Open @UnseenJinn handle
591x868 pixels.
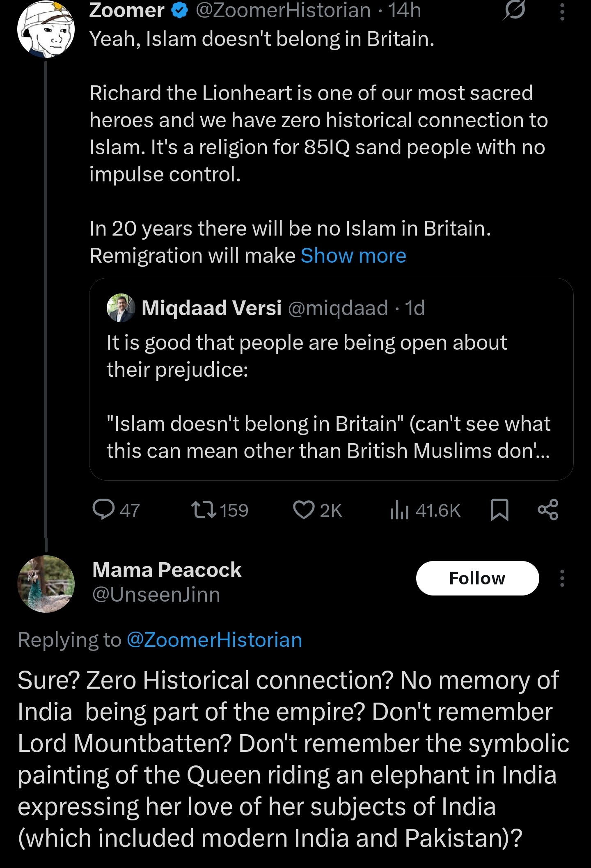click(x=156, y=595)
